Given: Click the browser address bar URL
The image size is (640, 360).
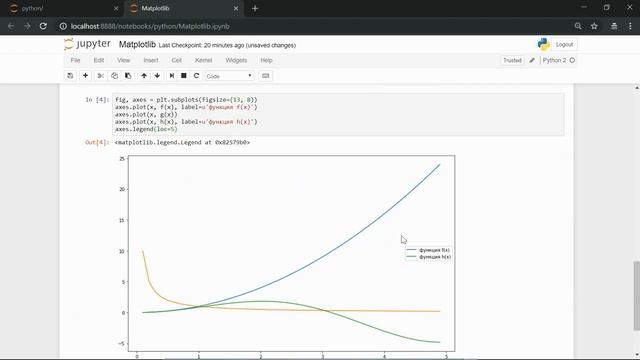Looking at the screenshot, I should [150, 26].
